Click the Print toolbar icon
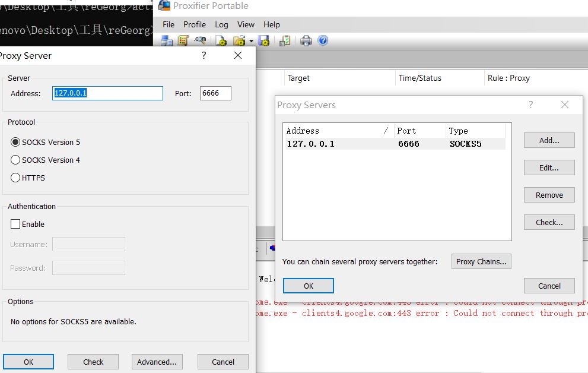 click(306, 40)
